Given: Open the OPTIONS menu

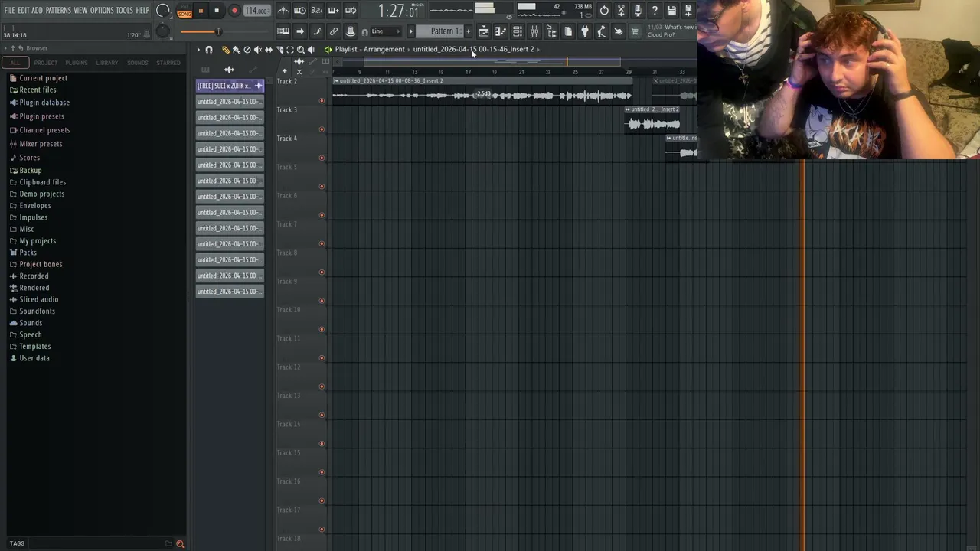Looking at the screenshot, I should tap(102, 11).
